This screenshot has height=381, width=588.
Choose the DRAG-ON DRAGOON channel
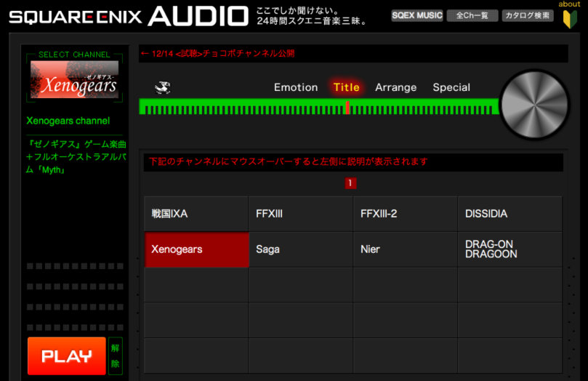[x=510, y=249]
